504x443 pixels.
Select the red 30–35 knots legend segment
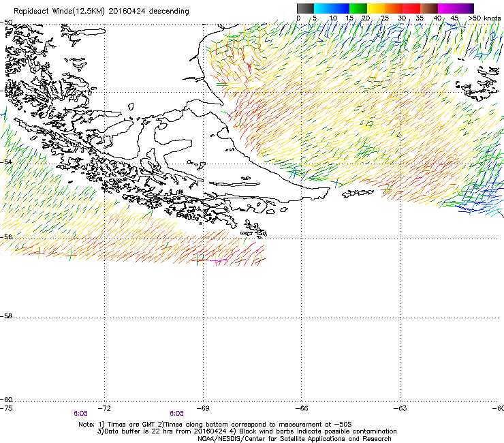click(411, 8)
